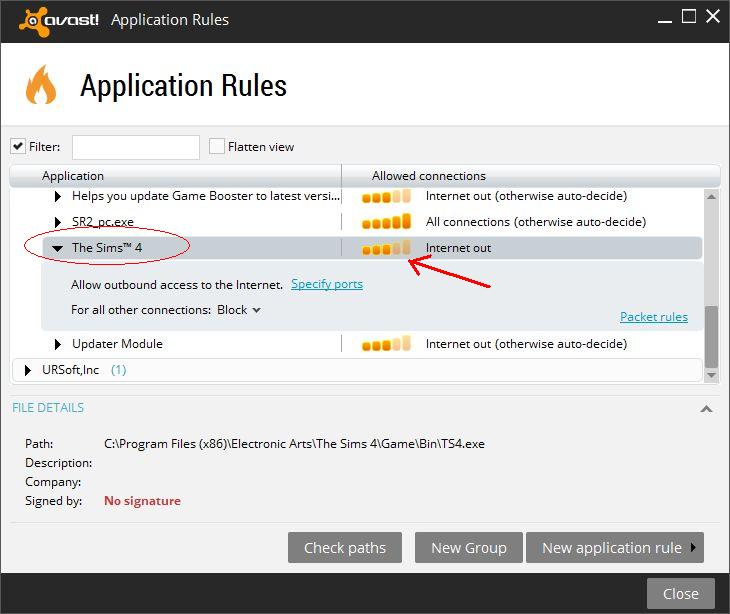Image resolution: width=730 pixels, height=614 pixels.
Task: Expand the URSoft,Inc group
Action: click(x=28, y=370)
